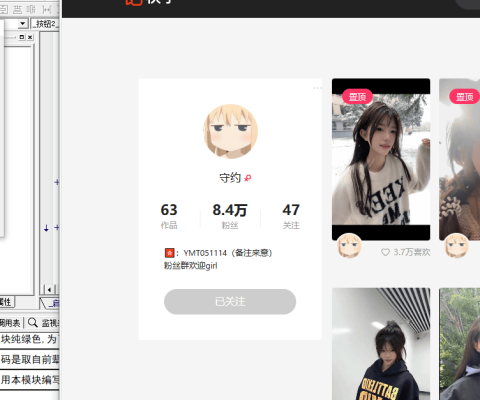Click the align-bottom toolbar icon in the IDE
The height and width of the screenshot is (400, 480).
click(x=17, y=9)
